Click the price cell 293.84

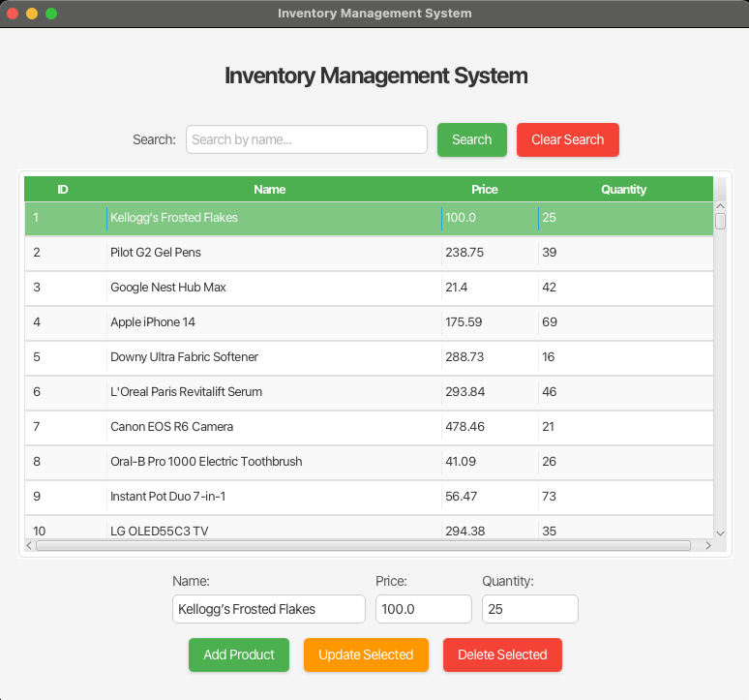[490, 393]
